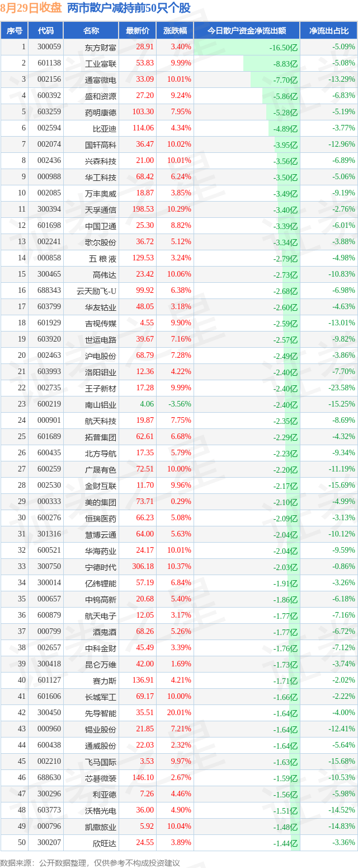Click stock name 云天励飞-U

pos(97,291)
